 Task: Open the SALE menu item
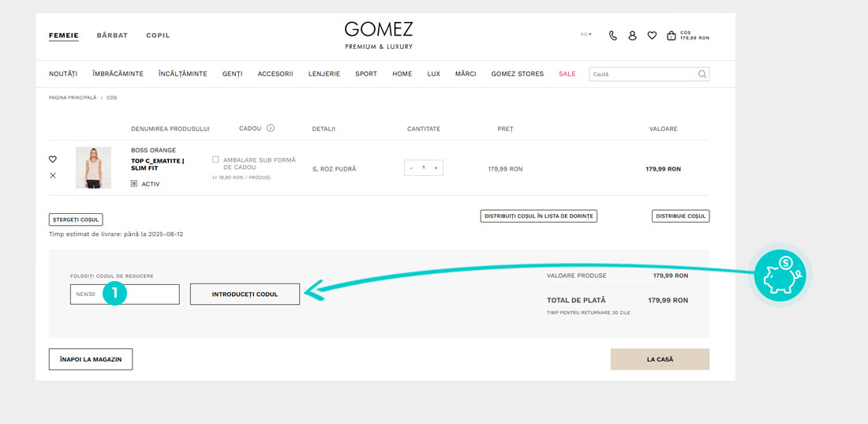coord(567,74)
